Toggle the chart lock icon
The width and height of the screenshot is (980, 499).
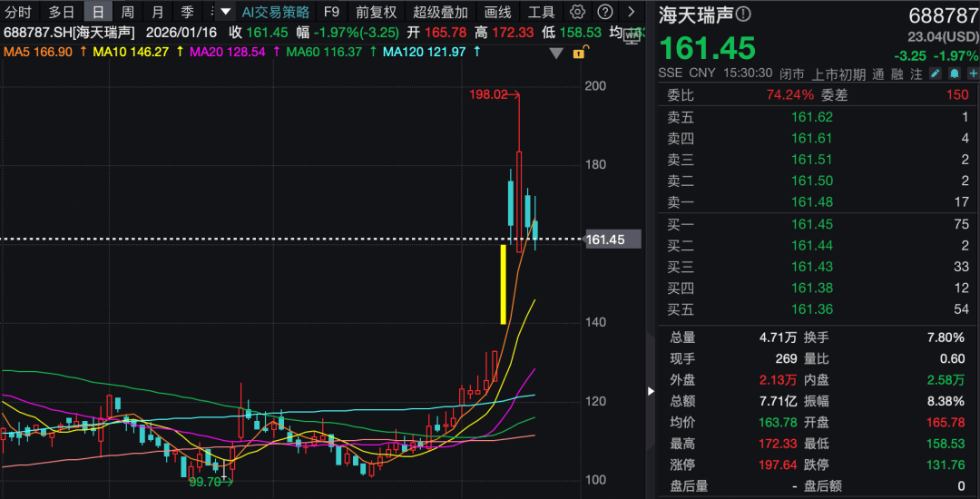tap(579, 53)
